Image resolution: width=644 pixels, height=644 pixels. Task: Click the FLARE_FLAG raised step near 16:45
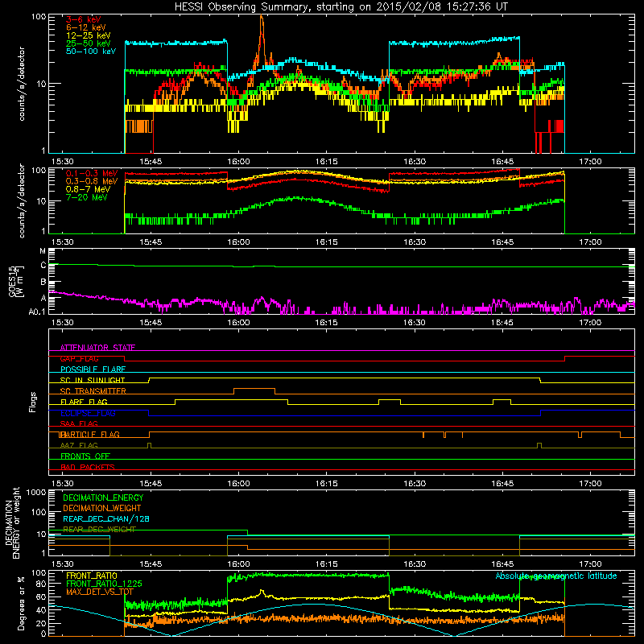(502, 399)
